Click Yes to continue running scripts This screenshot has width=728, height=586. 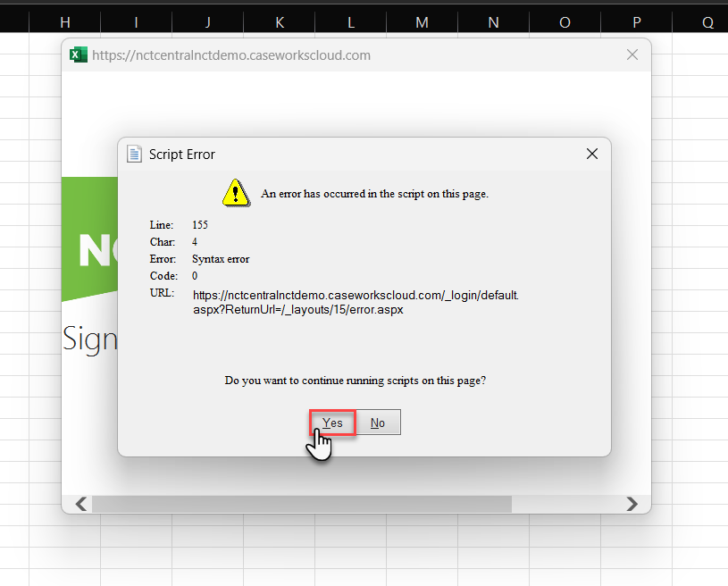(x=331, y=422)
